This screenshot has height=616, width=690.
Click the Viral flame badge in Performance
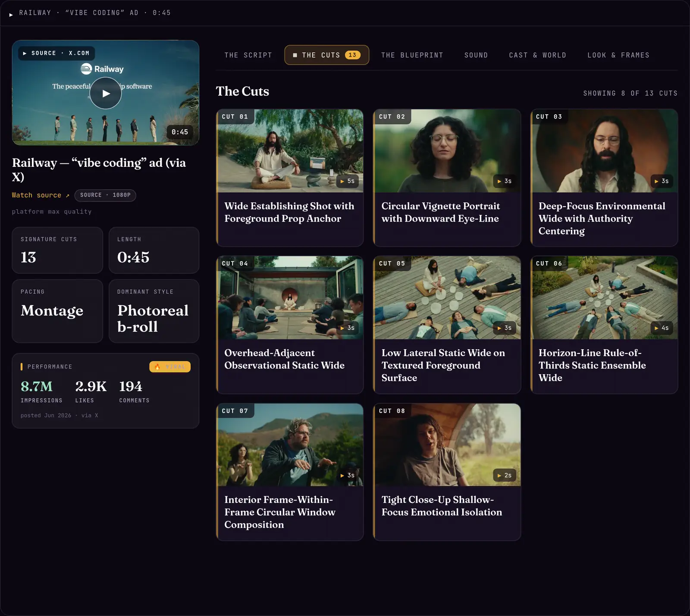(x=170, y=367)
